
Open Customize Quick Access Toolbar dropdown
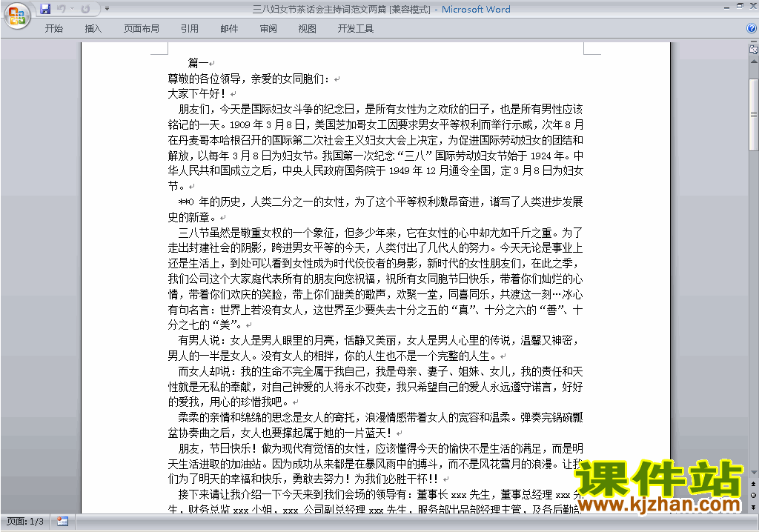coord(107,9)
